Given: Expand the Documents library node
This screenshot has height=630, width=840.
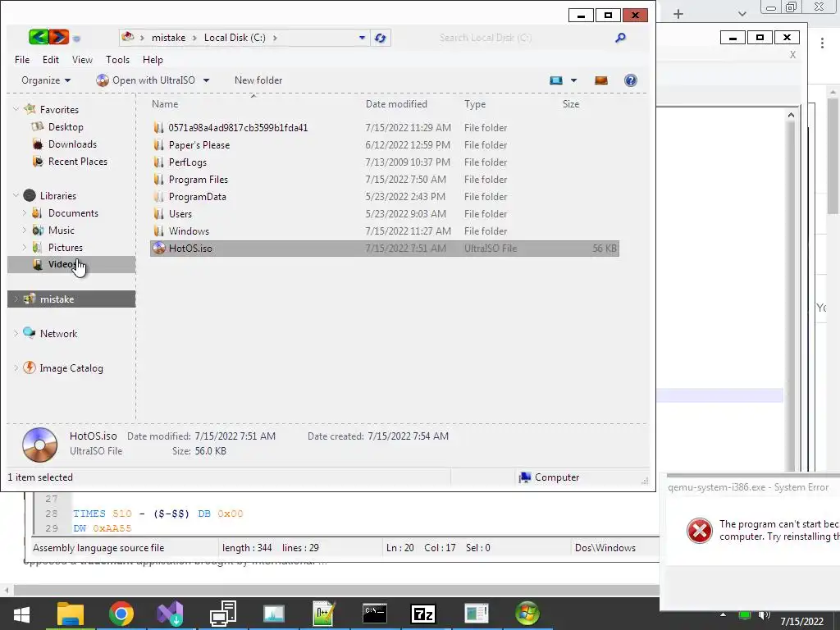Looking at the screenshot, I should (24, 212).
